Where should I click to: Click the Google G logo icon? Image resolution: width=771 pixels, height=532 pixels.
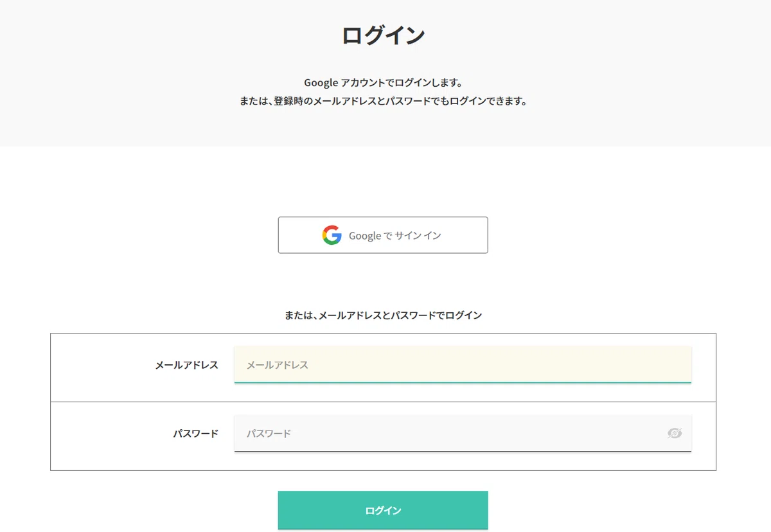pyautogui.click(x=332, y=235)
